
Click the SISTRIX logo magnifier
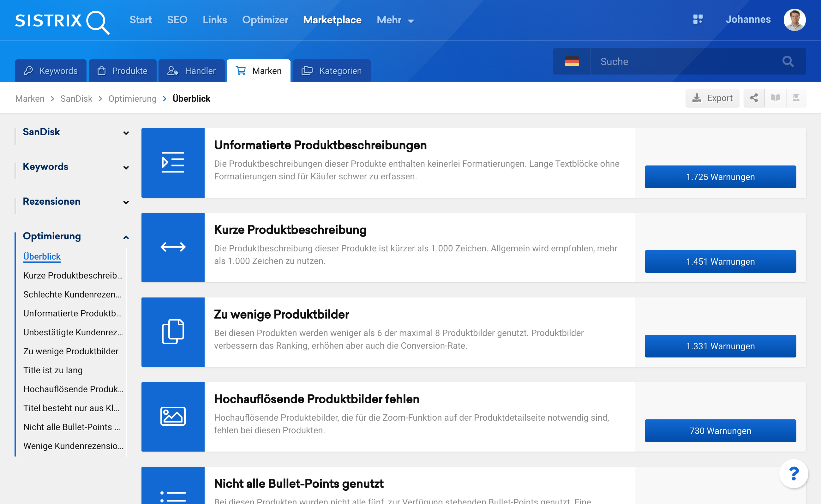97,22
